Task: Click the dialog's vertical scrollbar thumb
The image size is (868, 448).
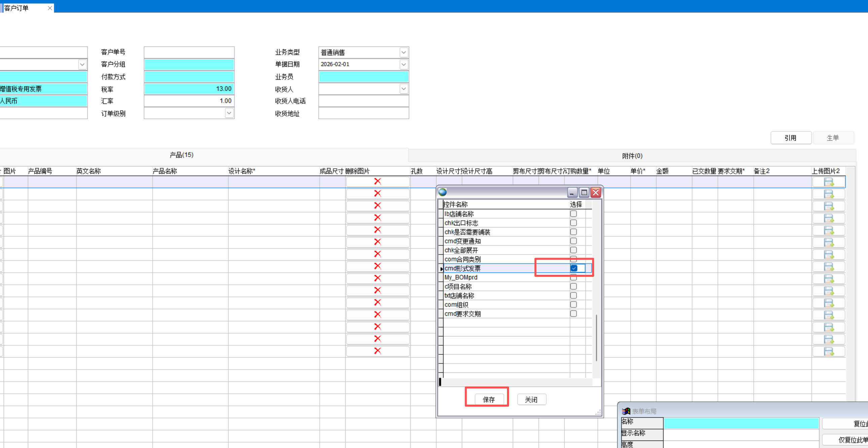Action: [x=596, y=338]
